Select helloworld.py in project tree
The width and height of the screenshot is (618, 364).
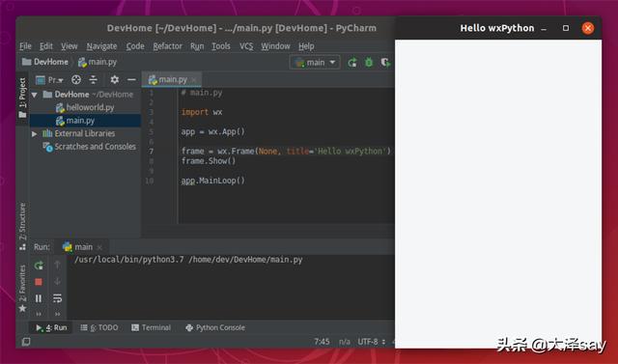click(85, 107)
